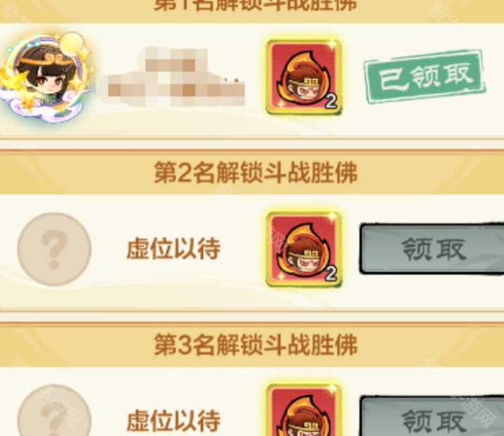Claim the second-place reward with 领取
504x436 pixels.
click(431, 249)
